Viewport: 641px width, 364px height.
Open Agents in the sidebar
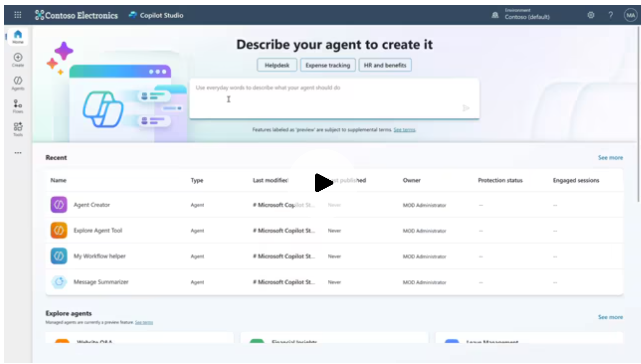tap(18, 83)
